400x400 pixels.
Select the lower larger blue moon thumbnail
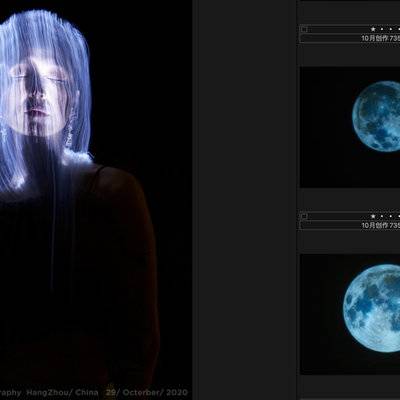tap(350, 314)
